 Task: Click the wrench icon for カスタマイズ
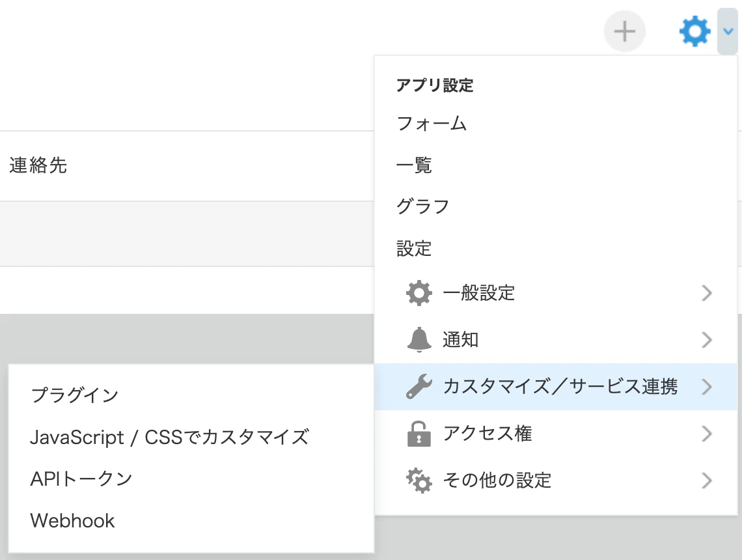(419, 386)
